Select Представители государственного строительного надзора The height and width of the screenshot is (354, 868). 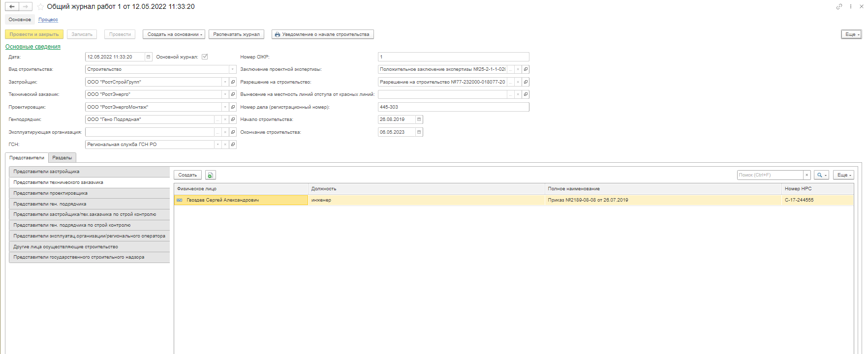pyautogui.click(x=90, y=257)
